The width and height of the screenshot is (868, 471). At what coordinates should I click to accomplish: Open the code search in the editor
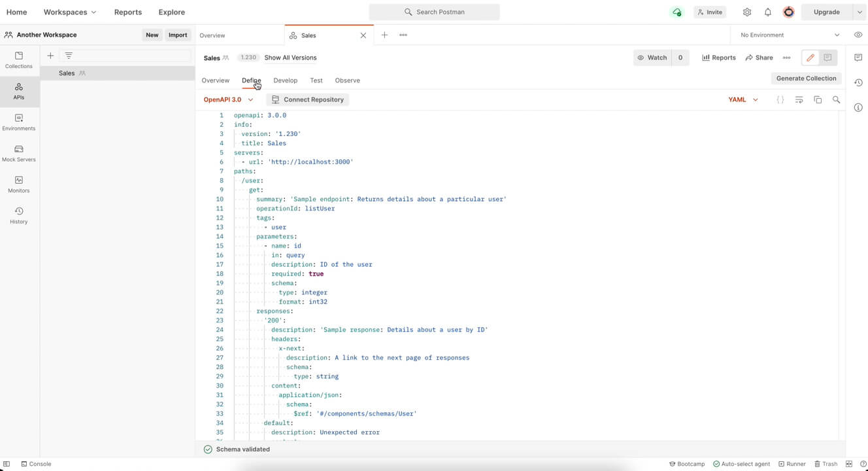(836, 100)
